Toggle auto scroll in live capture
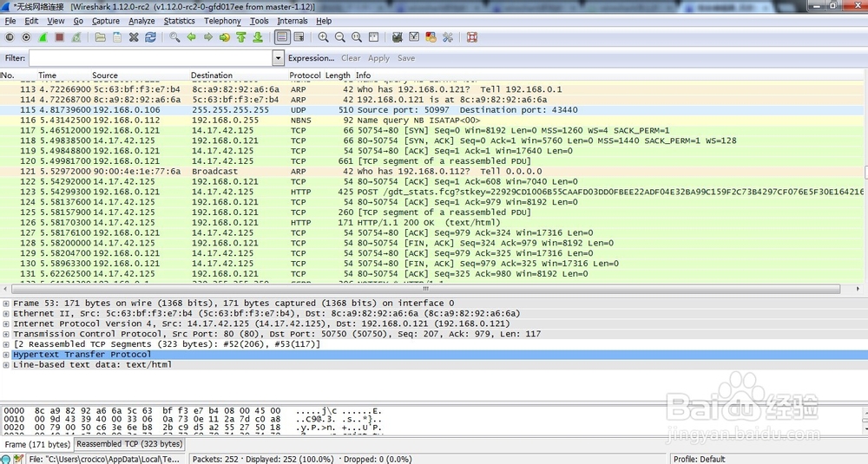Viewport: 868px width, 464px height. [x=299, y=37]
